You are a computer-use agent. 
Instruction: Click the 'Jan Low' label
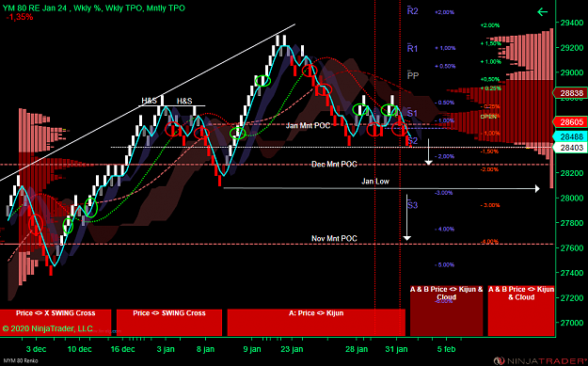click(x=375, y=182)
